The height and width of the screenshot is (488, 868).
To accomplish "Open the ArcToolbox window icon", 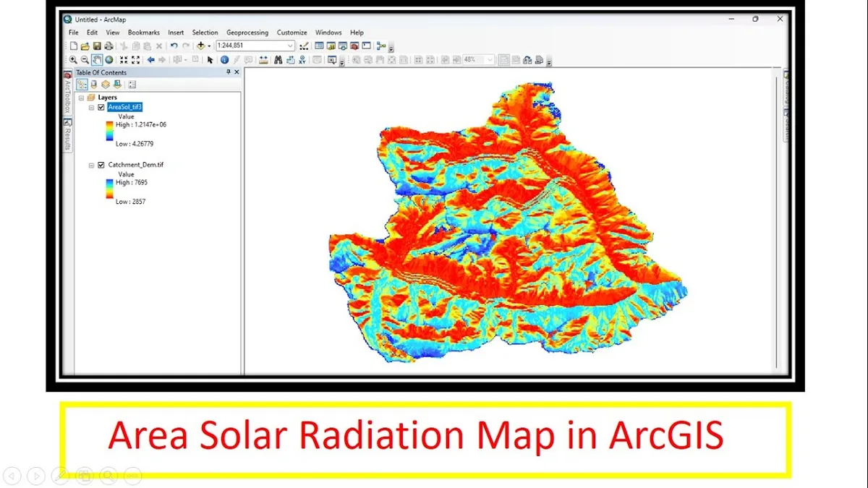I will coord(354,46).
